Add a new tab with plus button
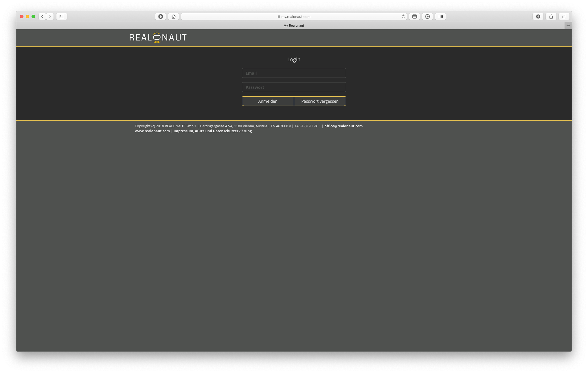This screenshot has width=588, height=373. pyautogui.click(x=568, y=25)
